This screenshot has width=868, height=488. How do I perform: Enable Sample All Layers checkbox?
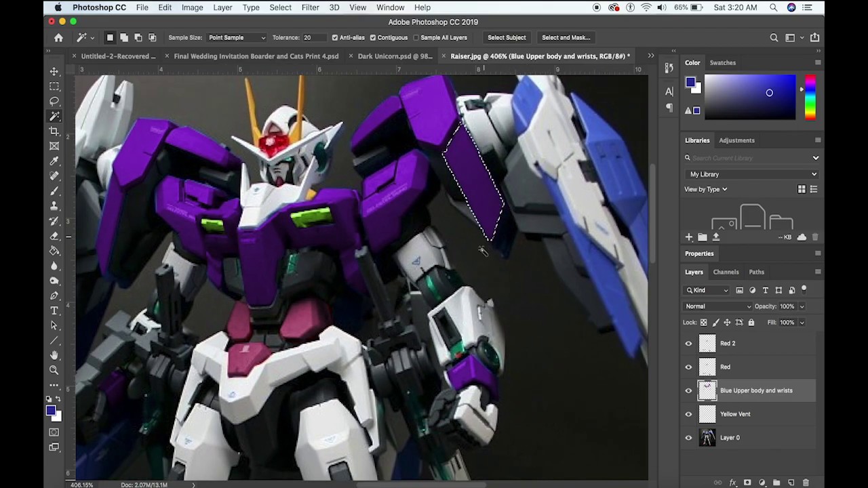point(416,38)
